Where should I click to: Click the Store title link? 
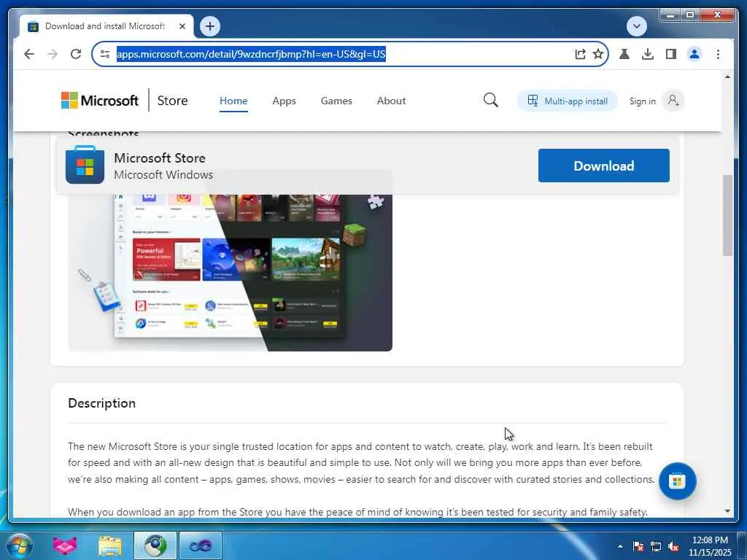pos(172,101)
